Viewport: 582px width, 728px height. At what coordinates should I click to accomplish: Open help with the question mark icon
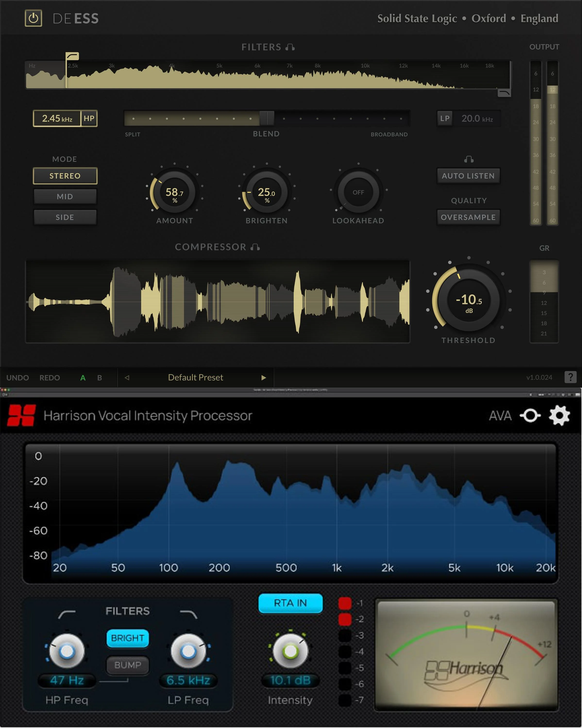click(570, 377)
